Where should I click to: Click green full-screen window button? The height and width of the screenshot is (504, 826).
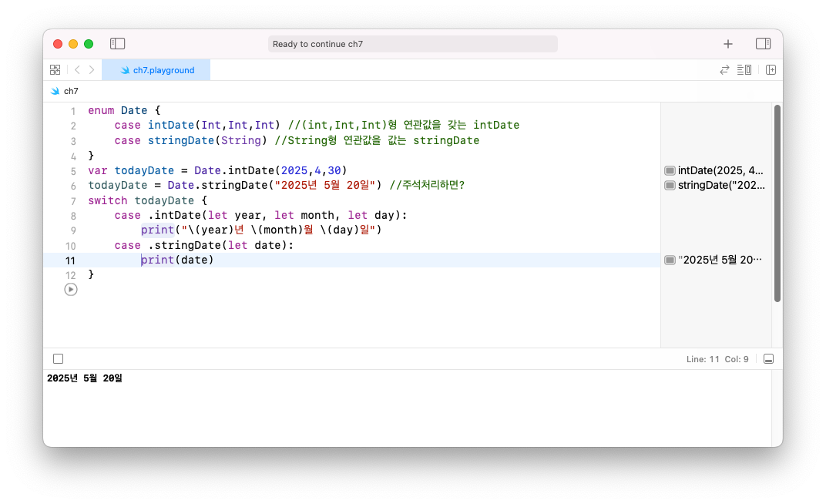89,44
